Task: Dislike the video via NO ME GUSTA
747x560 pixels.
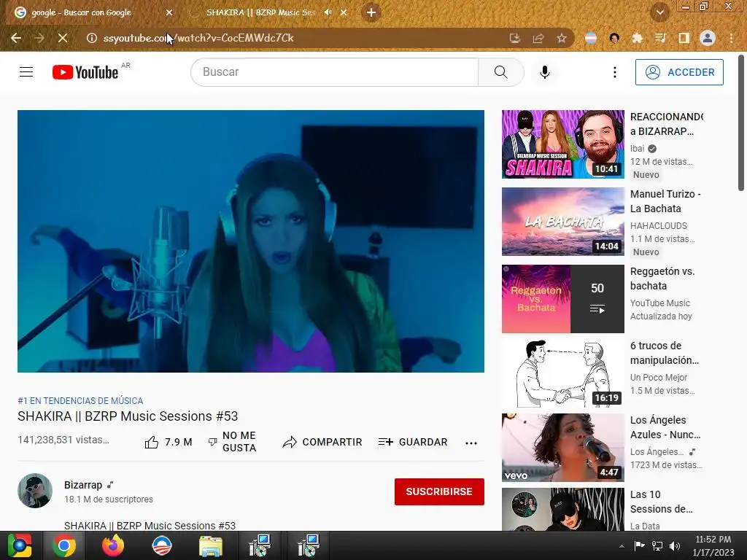Action: click(233, 442)
